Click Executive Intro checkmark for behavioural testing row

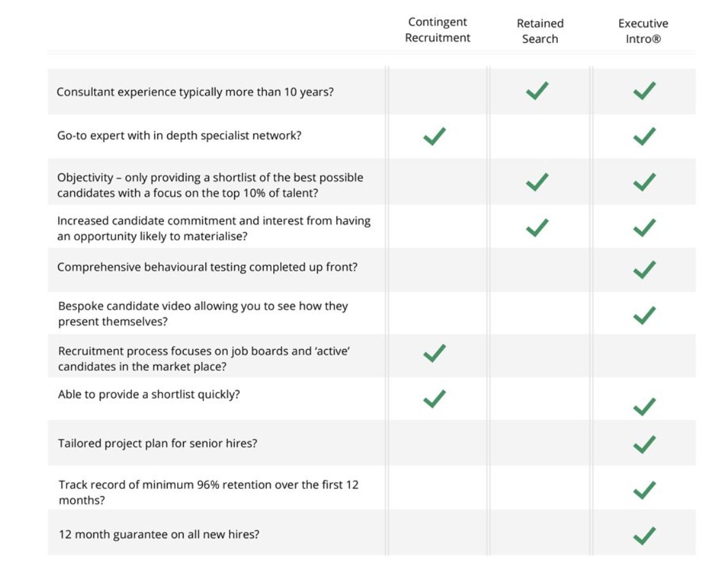point(644,270)
